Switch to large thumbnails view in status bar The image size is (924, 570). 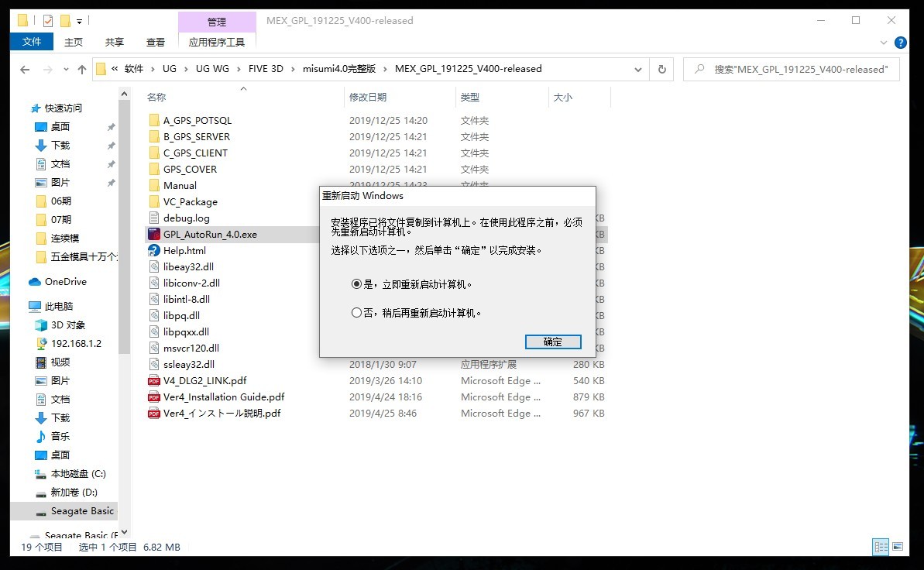pyautogui.click(x=897, y=547)
